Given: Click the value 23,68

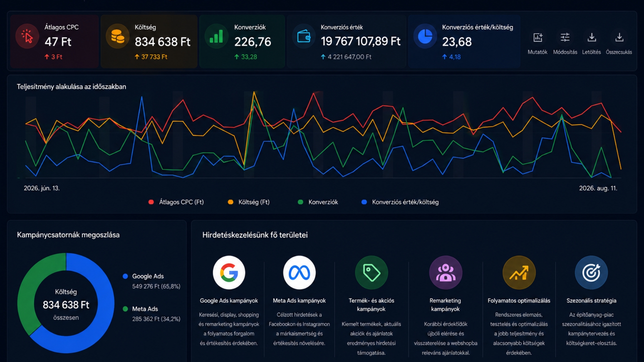Looking at the screenshot, I should pos(457,42).
